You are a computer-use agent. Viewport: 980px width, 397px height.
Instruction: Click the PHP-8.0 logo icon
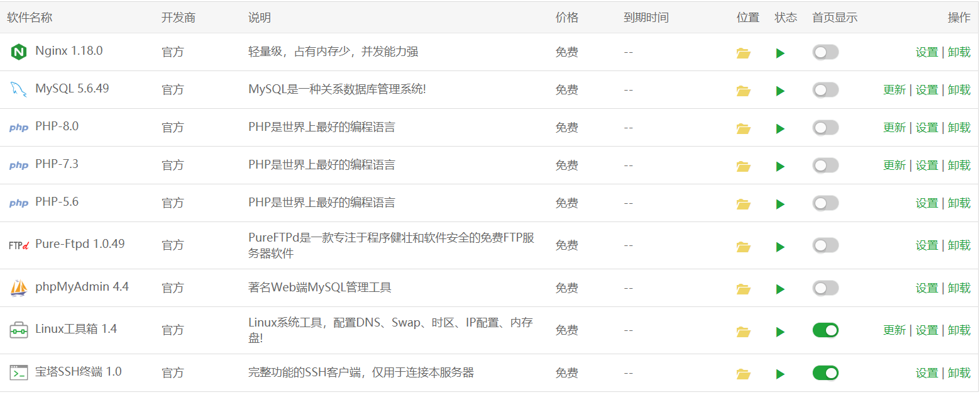coord(19,128)
